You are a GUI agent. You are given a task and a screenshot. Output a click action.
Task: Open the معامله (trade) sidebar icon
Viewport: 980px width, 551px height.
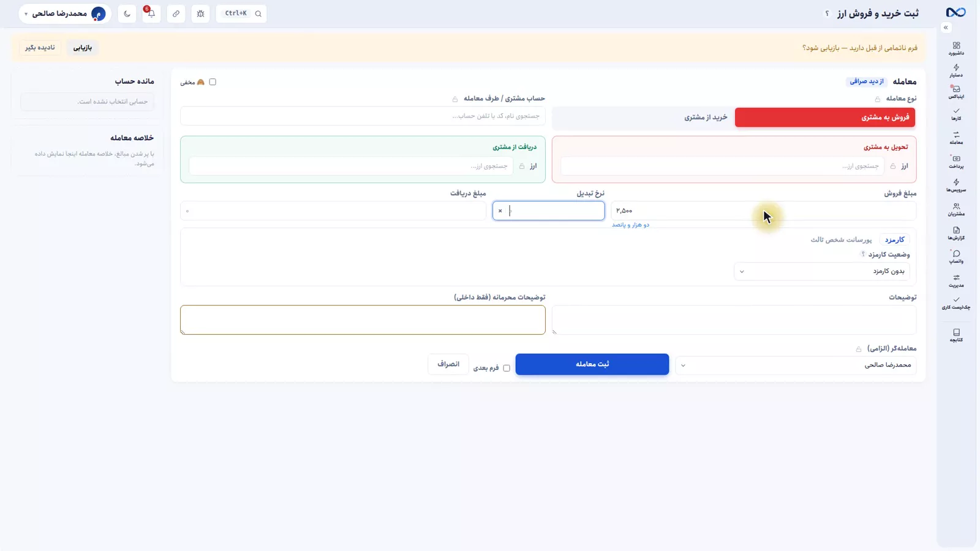[956, 138]
